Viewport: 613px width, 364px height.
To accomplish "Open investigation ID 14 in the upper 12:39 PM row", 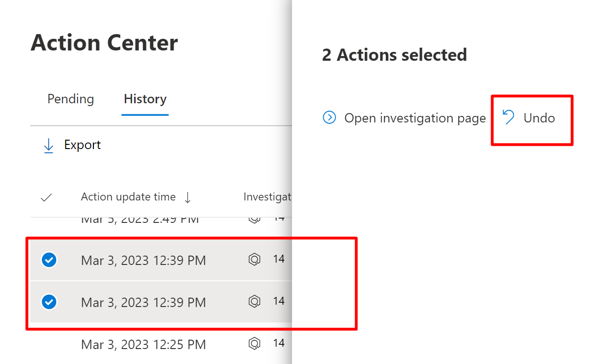I will [x=279, y=259].
